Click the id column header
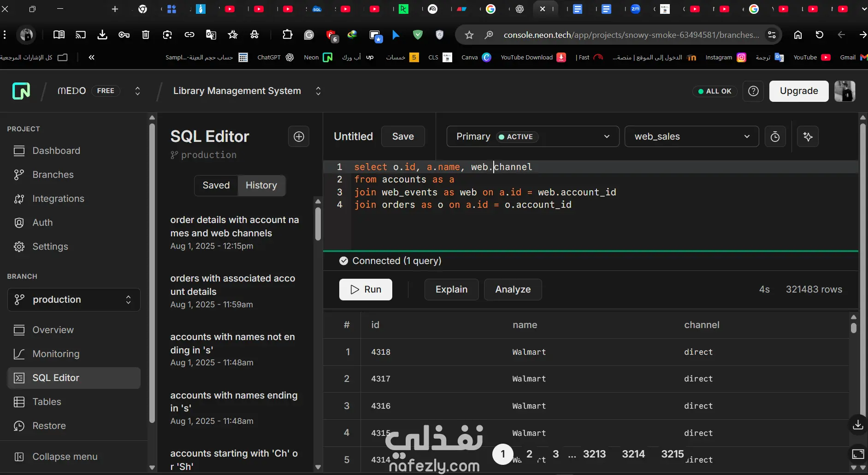Image resolution: width=868 pixels, height=475 pixels. (x=375, y=325)
